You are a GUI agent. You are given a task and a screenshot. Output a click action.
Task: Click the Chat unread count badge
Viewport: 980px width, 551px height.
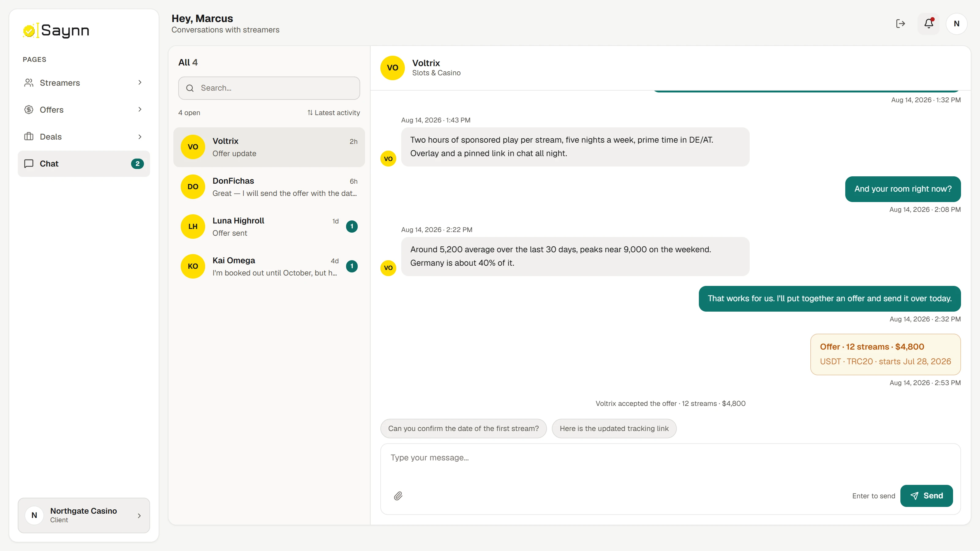(137, 163)
